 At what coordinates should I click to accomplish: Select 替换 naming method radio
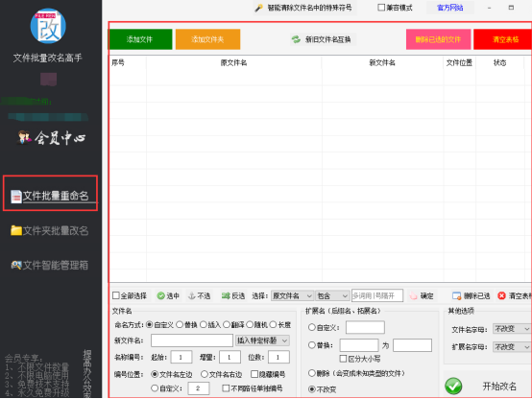[180, 325]
